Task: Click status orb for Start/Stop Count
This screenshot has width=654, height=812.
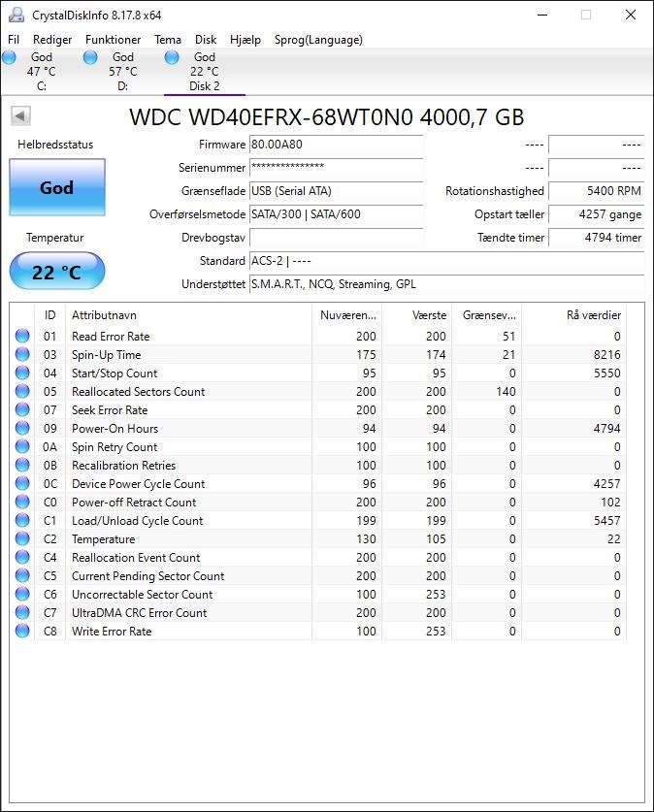Action: pos(22,373)
